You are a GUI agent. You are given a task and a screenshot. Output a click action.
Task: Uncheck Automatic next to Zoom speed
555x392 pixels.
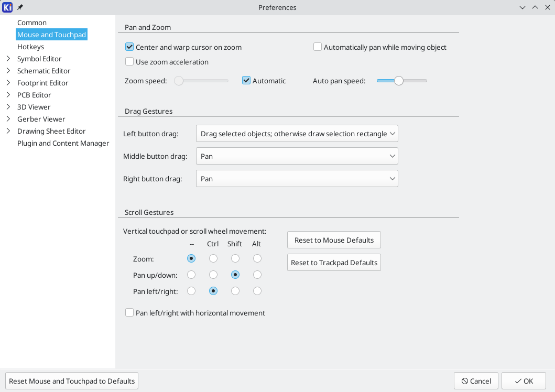(246, 80)
